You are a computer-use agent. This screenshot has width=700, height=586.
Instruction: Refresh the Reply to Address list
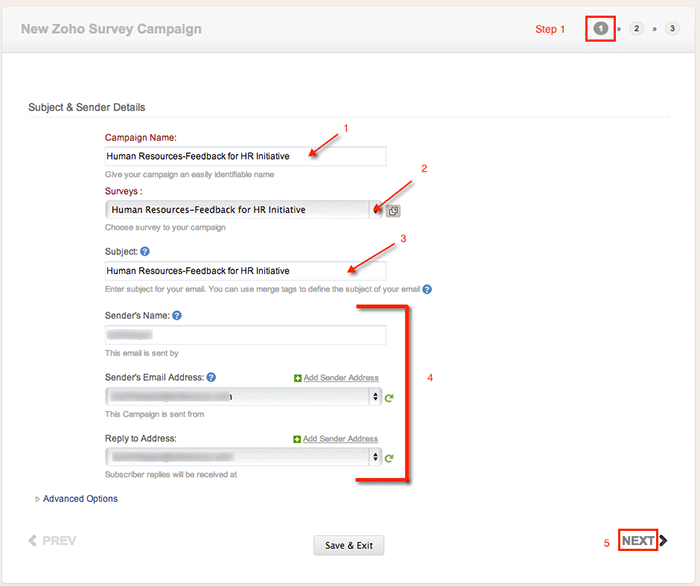(x=389, y=457)
